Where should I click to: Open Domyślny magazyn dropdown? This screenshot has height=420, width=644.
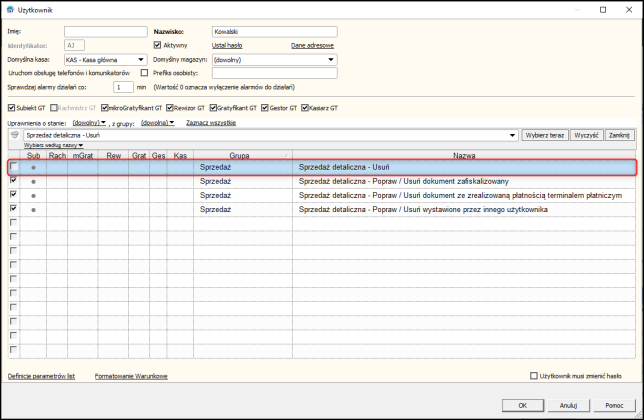331,60
